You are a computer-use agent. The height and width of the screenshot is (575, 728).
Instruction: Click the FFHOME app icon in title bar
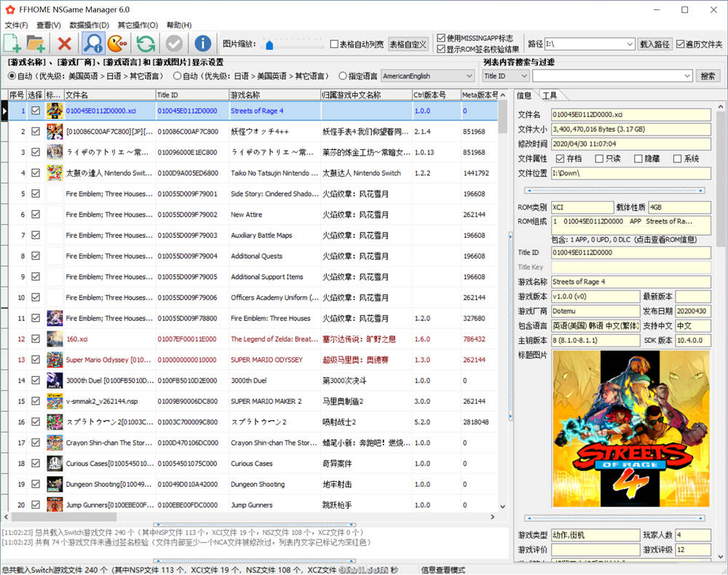[10, 9]
